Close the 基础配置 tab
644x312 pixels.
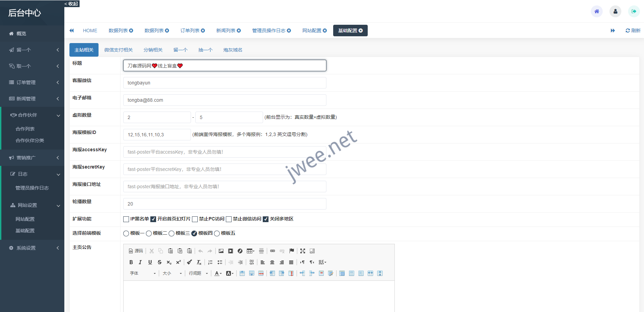[x=361, y=31]
